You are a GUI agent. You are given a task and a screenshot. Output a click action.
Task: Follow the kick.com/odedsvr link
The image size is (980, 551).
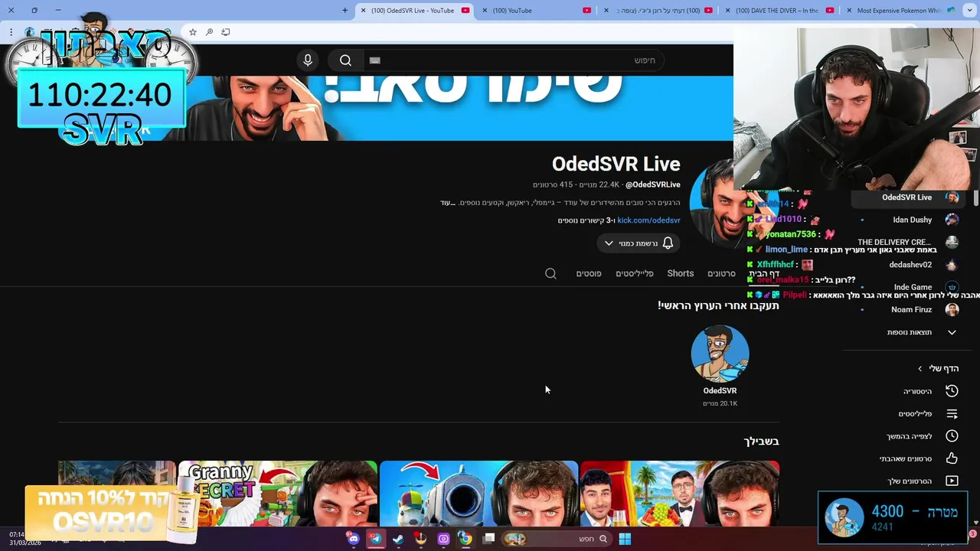(648, 220)
